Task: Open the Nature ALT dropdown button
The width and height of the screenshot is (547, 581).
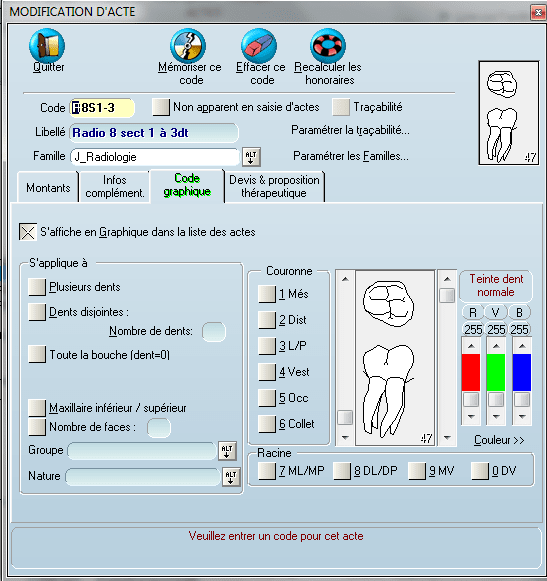Action: (231, 477)
